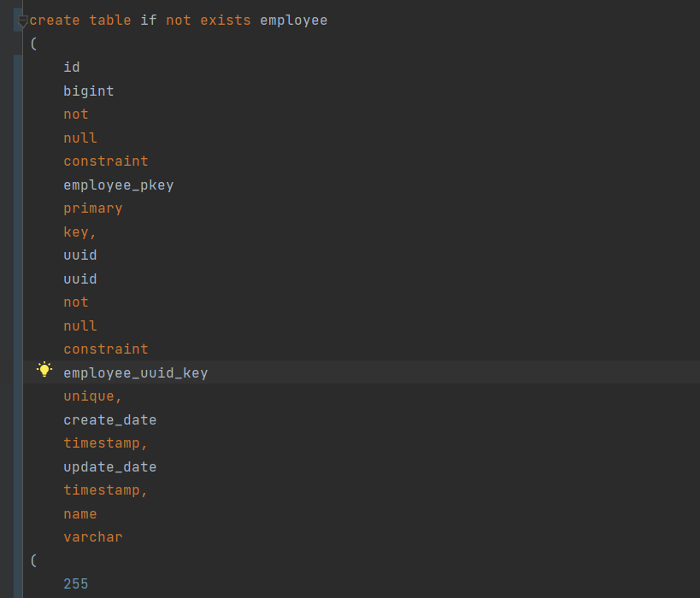Click the 'varchar' type keyword
Viewport: 700px width, 598px height.
click(93, 536)
